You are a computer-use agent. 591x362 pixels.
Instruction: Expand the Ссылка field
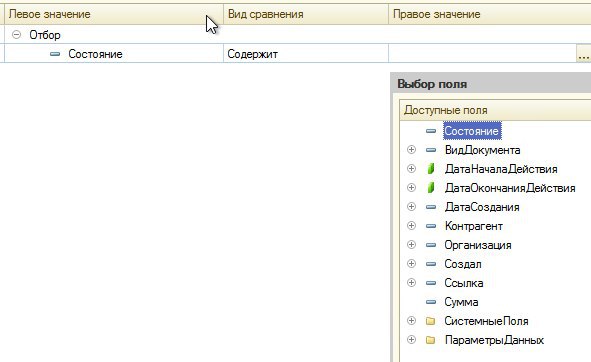click(411, 282)
